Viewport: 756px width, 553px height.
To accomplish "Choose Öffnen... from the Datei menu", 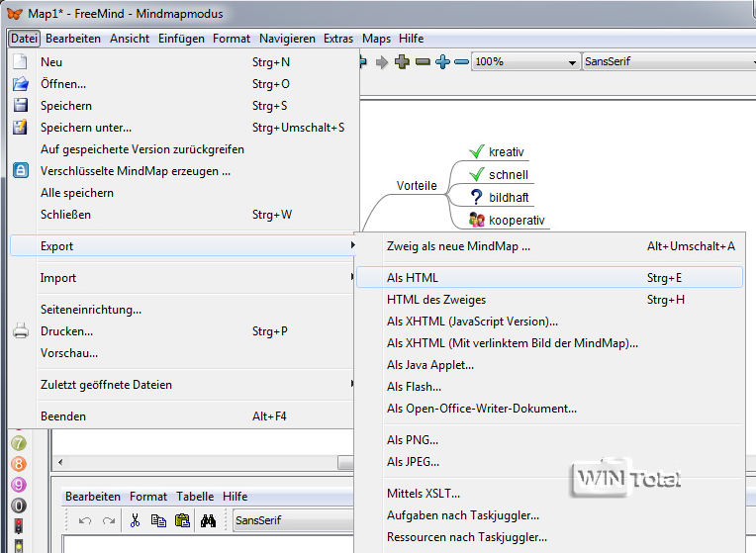I will [x=183, y=84].
